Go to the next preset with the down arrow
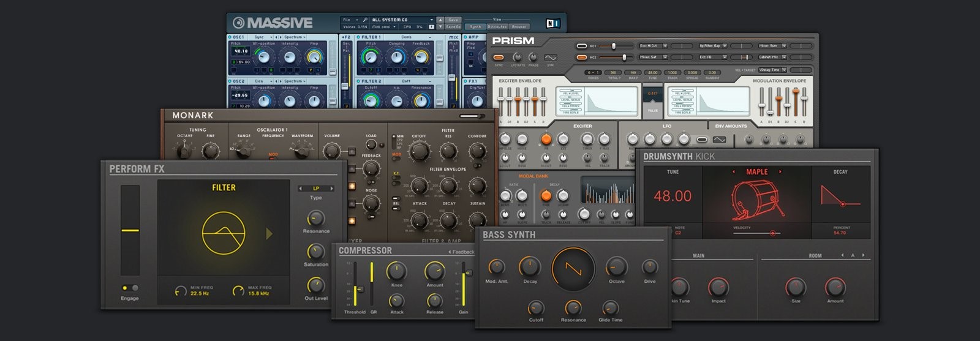 [x=440, y=26]
